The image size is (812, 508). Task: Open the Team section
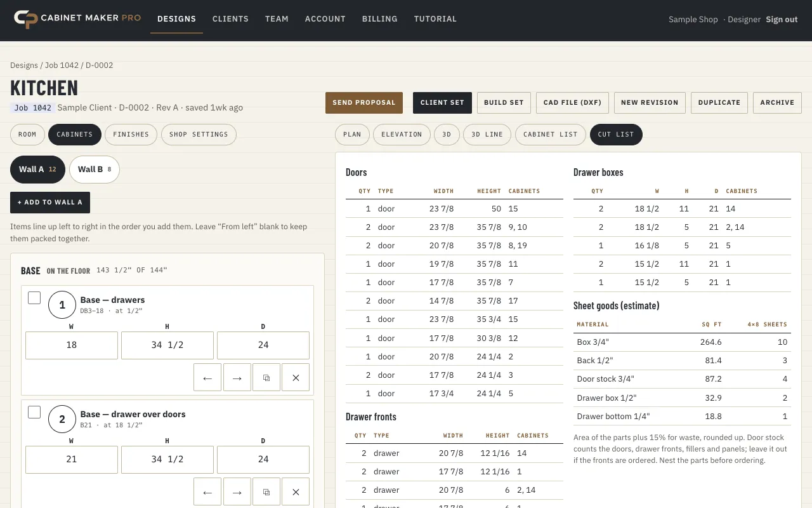point(277,19)
